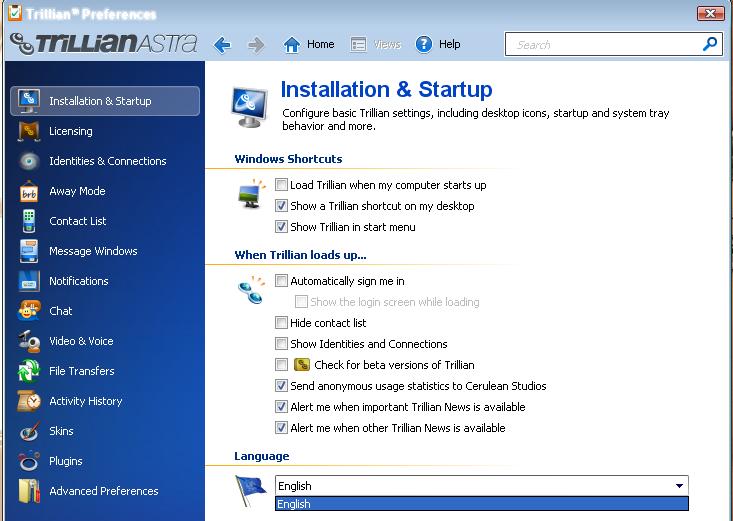Open the Skins label in sidebar
The height and width of the screenshot is (521, 733).
coord(61,431)
